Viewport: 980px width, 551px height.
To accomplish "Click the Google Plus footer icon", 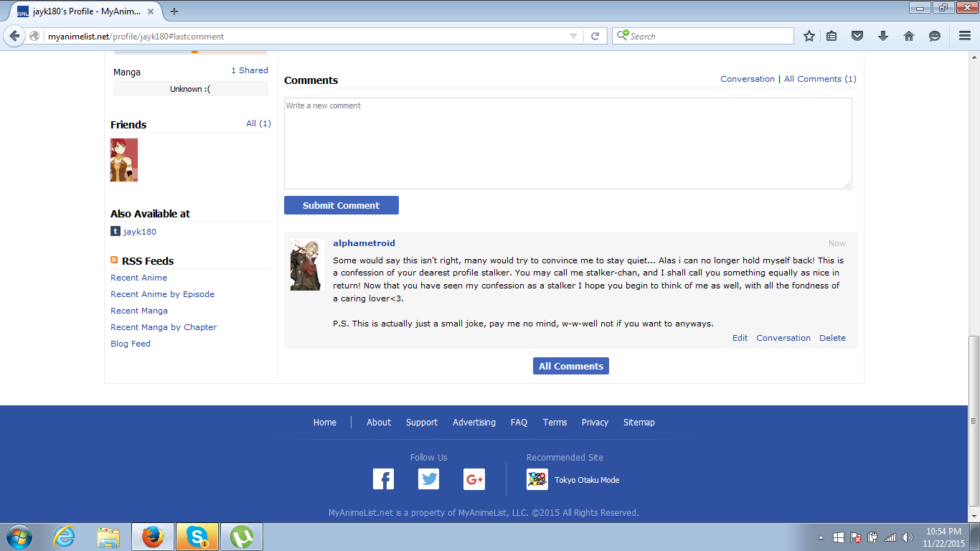I will 474,479.
